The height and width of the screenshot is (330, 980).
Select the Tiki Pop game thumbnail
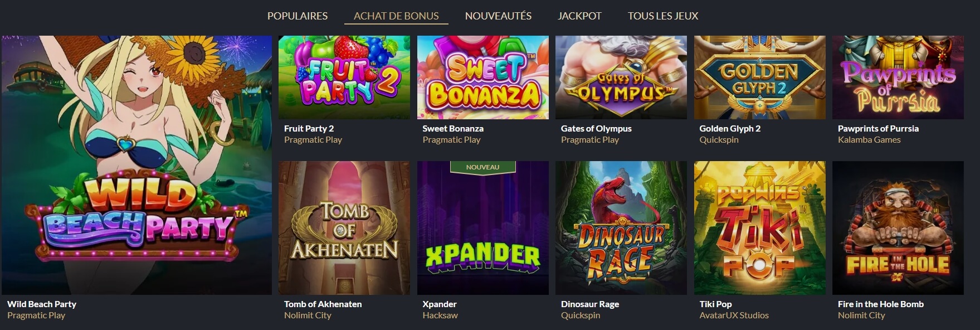pyautogui.click(x=759, y=228)
